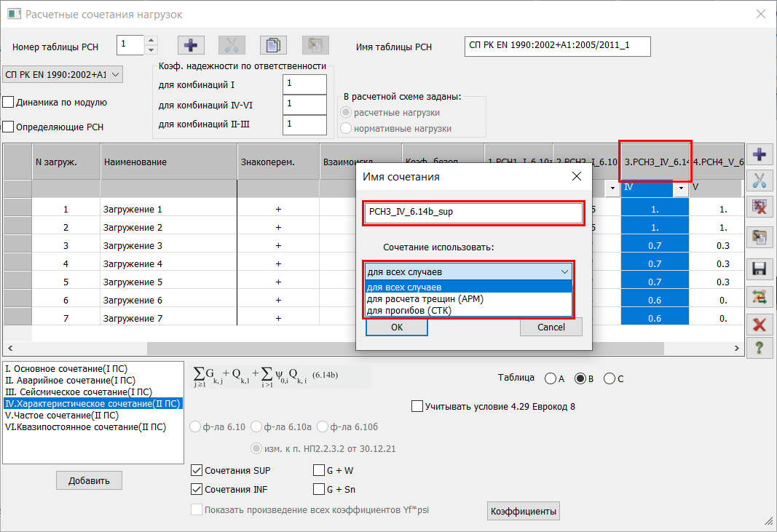Select radio button A for Таблица

[x=550, y=378]
